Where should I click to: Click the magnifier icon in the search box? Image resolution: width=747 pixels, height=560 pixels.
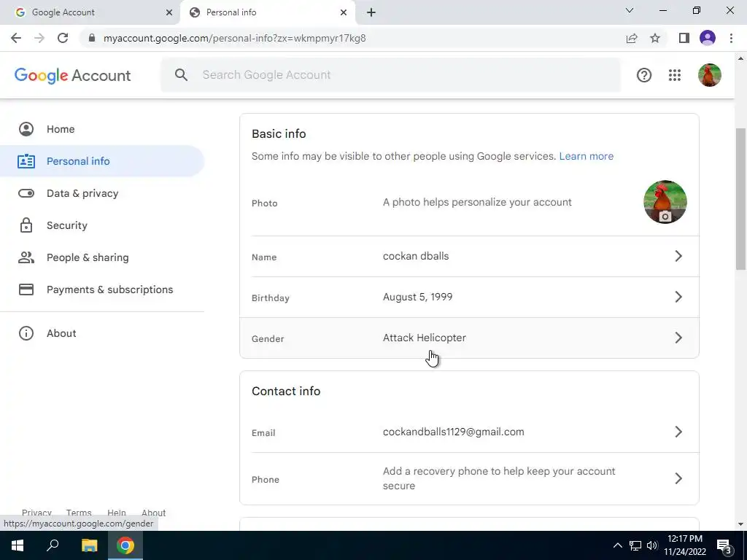pos(181,75)
